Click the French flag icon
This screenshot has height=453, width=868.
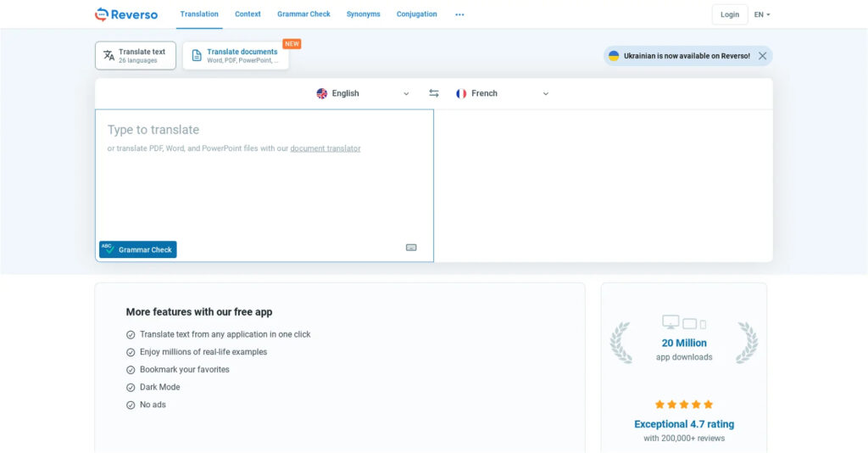[461, 93]
